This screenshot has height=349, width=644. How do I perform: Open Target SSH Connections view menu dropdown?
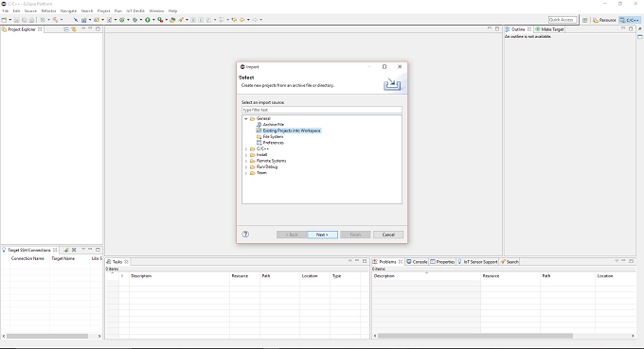coord(83,250)
